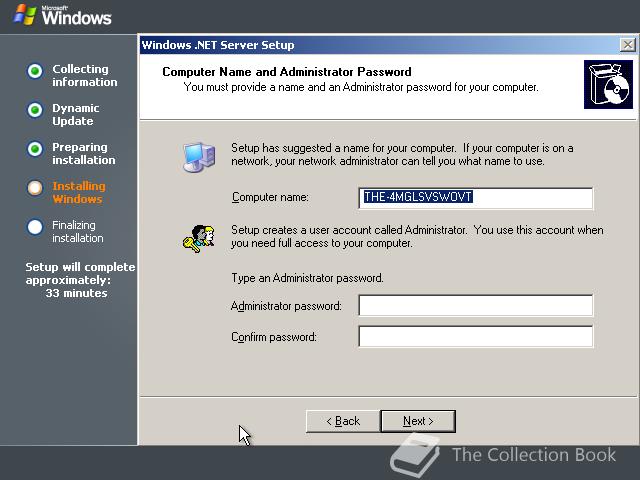Click 'Type an Administrator password.' text
The width and height of the screenshot is (640, 480).
(307, 278)
